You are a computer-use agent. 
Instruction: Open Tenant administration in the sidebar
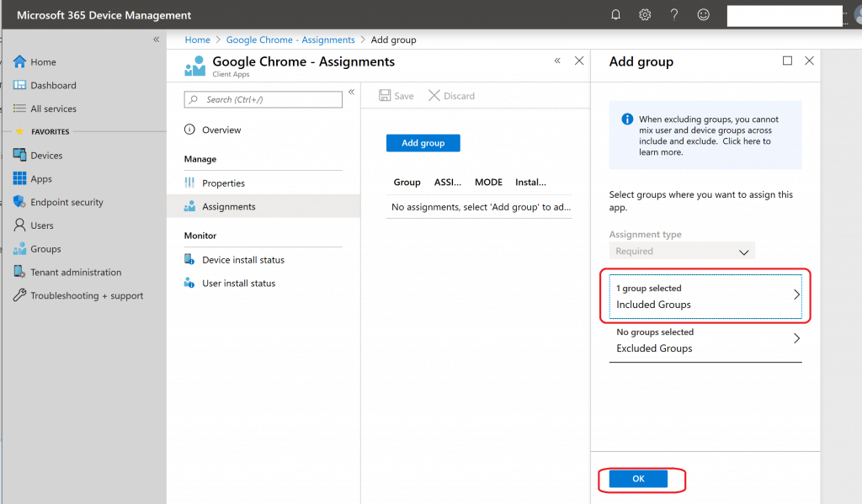click(x=76, y=273)
